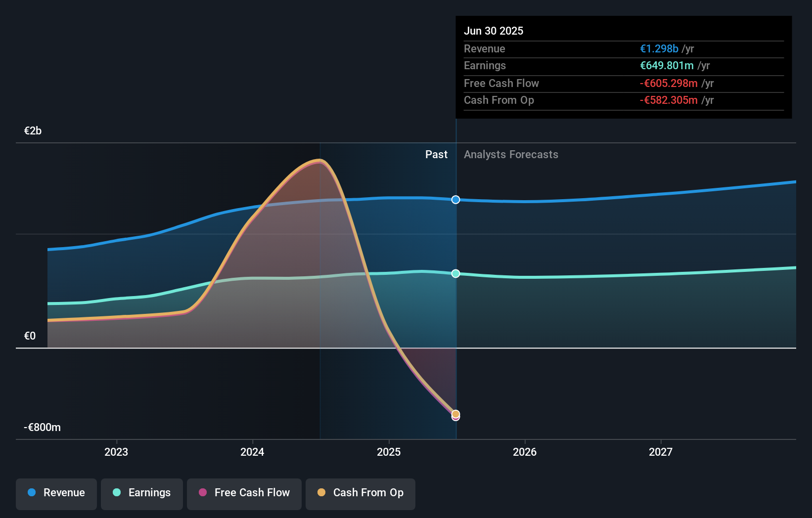Select the orange Cash From Op data point
The image size is (812, 518).
point(456,414)
